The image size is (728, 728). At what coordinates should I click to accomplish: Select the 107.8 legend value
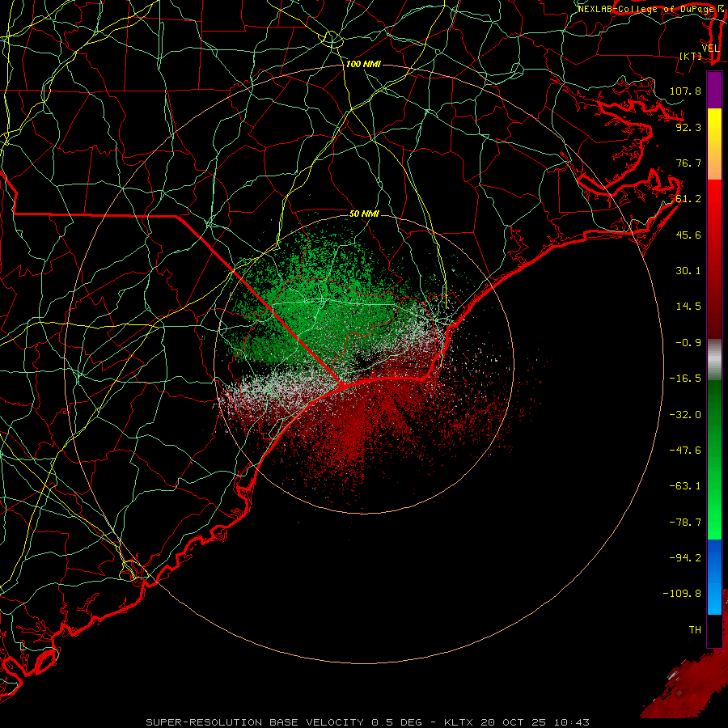tap(685, 91)
